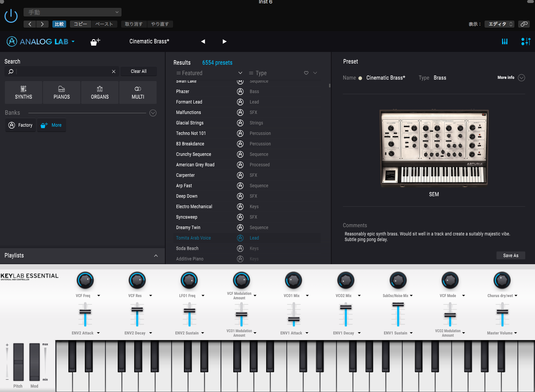
Task: Click the plugin power bypass icon
Action: 11,16
